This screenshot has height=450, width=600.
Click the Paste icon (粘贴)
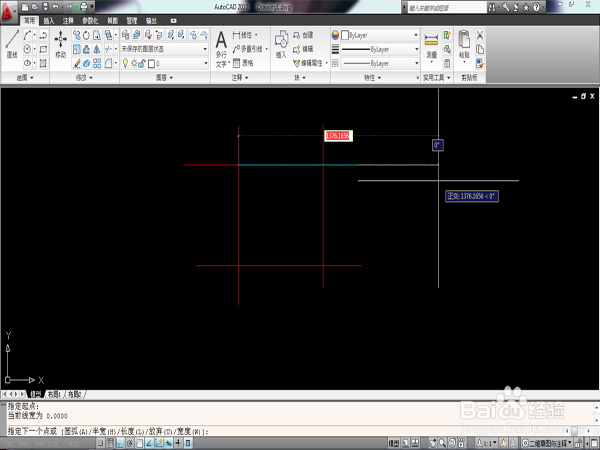pos(464,44)
